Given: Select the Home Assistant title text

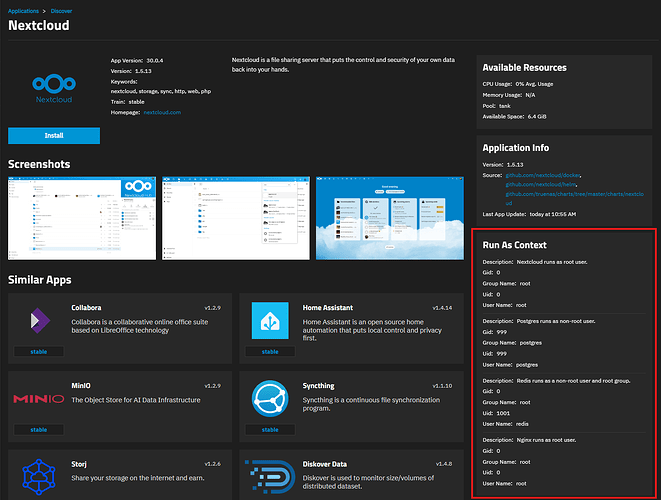Looking at the screenshot, I should (x=328, y=308).
